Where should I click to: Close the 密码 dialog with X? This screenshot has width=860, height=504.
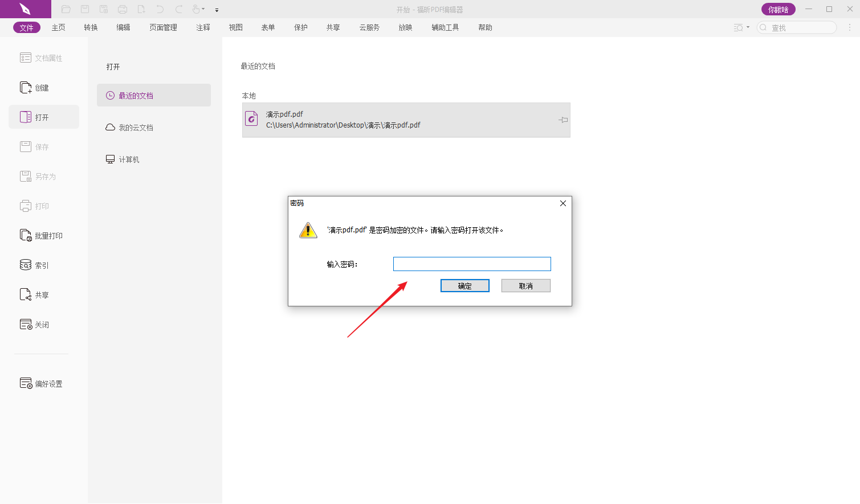[x=563, y=203]
